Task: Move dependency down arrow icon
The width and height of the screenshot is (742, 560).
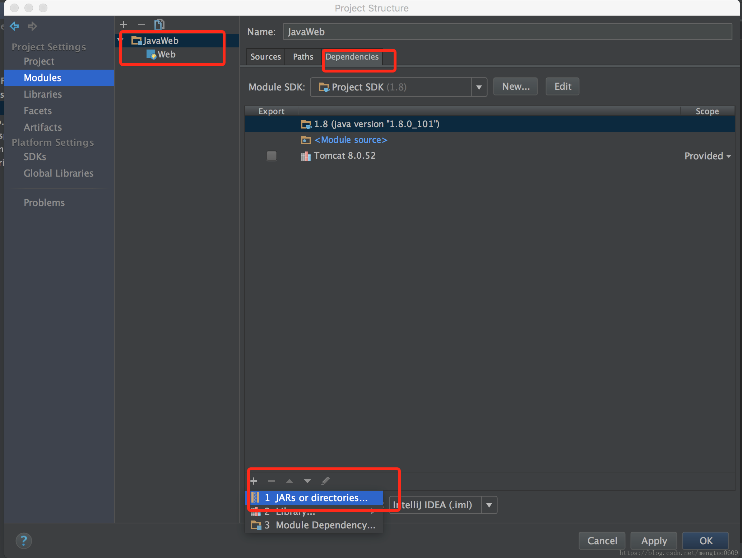Action: [x=307, y=481]
